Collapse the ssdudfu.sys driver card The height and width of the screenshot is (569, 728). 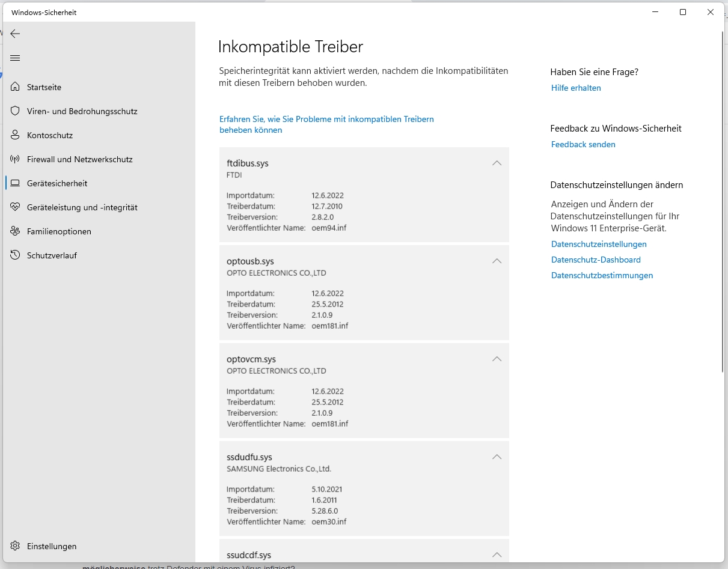(497, 457)
